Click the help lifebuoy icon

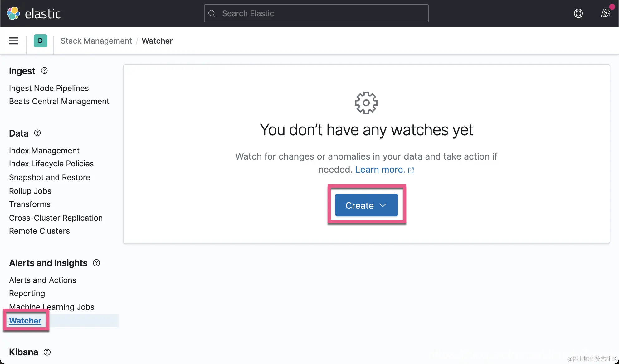578,13
